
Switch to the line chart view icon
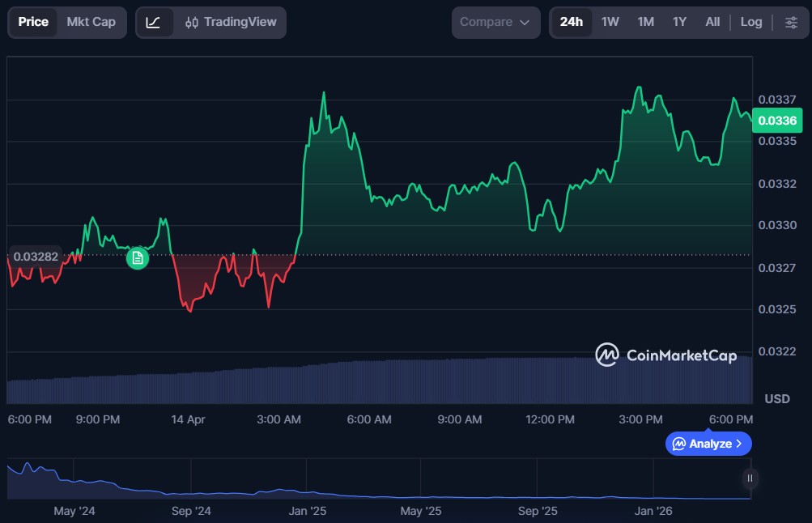tap(153, 22)
